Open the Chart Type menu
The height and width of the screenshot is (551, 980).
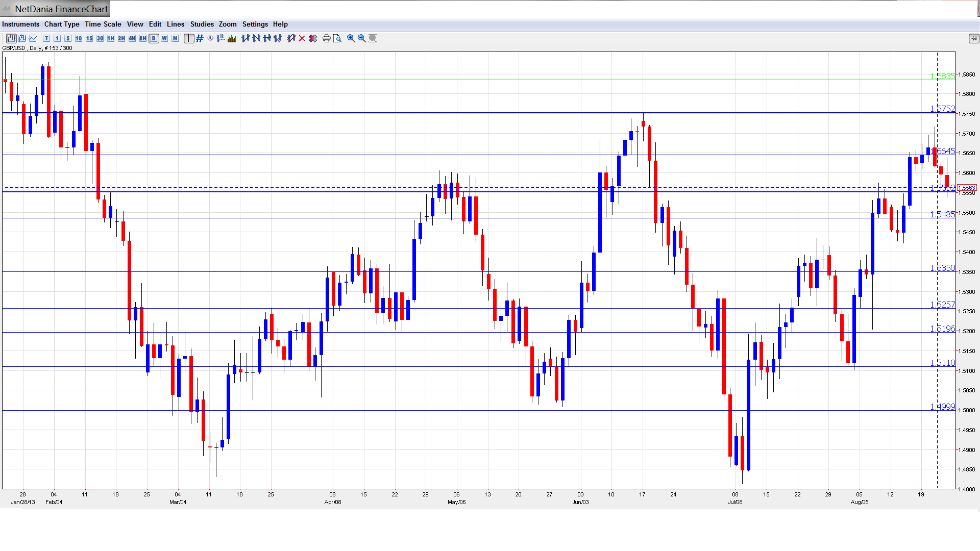[62, 24]
